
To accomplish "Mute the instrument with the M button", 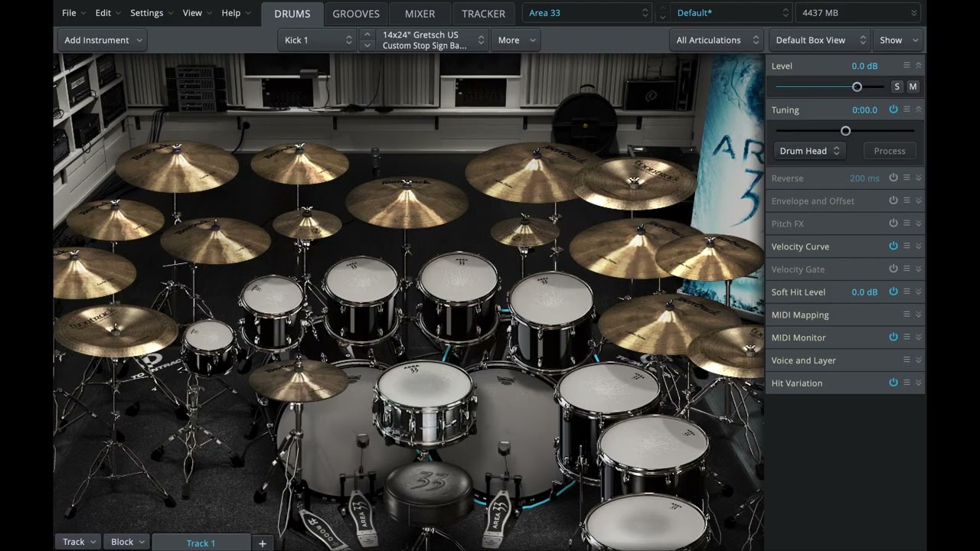I will click(x=913, y=86).
